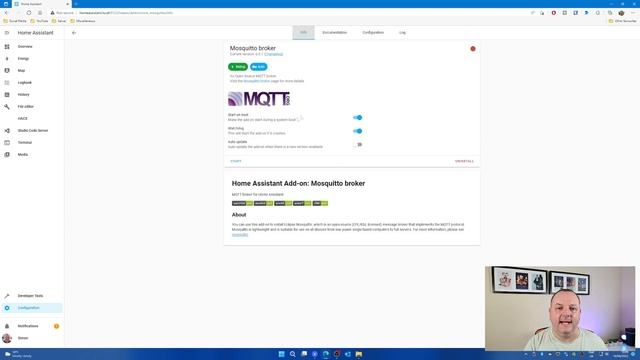Click the Logbook list icon
The image size is (640, 360).
[7, 82]
